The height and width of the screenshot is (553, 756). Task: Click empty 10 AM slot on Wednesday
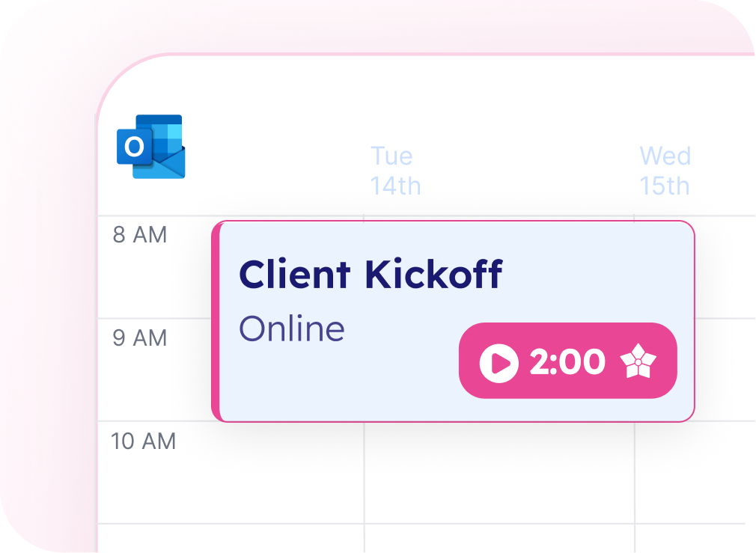pos(695,472)
